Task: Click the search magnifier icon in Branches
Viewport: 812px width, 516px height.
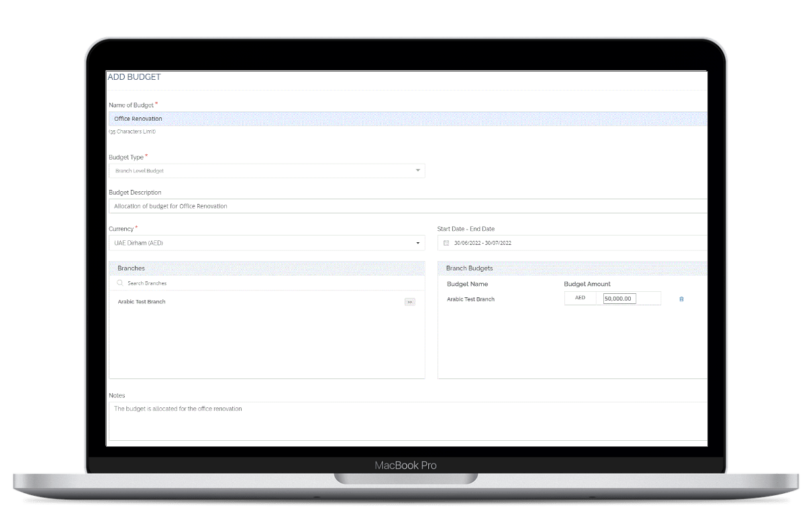Action: point(120,283)
